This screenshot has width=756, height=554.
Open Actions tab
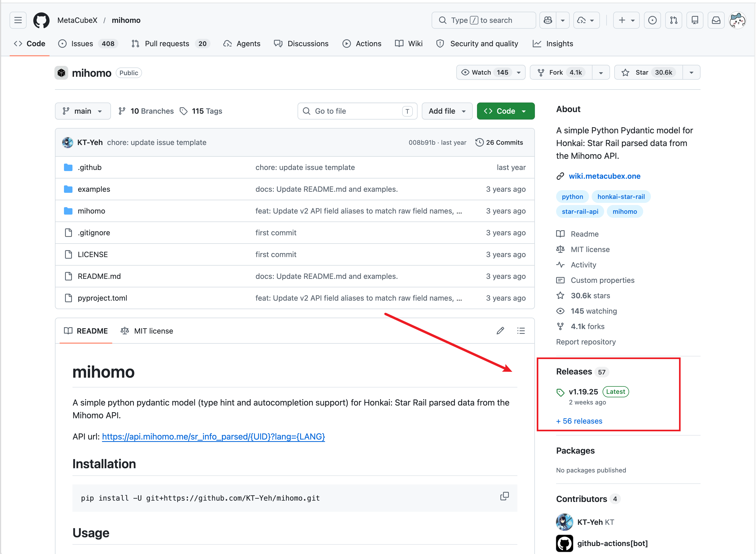pos(362,44)
